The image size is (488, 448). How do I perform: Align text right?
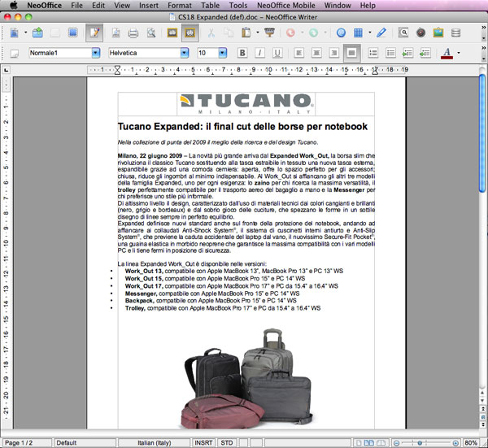(x=334, y=53)
